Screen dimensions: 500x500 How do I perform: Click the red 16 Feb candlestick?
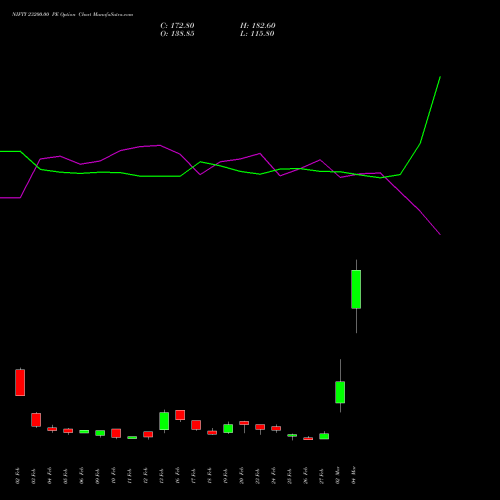click(x=180, y=415)
